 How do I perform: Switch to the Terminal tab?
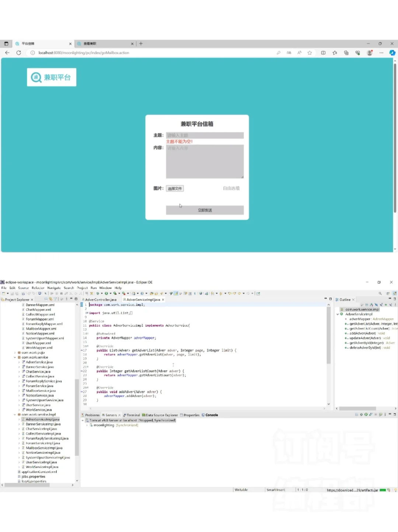point(132,415)
